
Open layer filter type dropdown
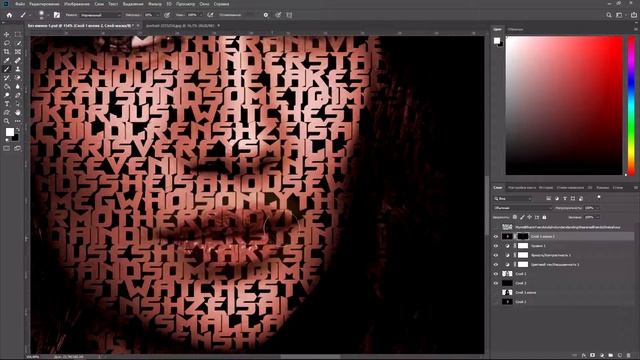click(513, 198)
